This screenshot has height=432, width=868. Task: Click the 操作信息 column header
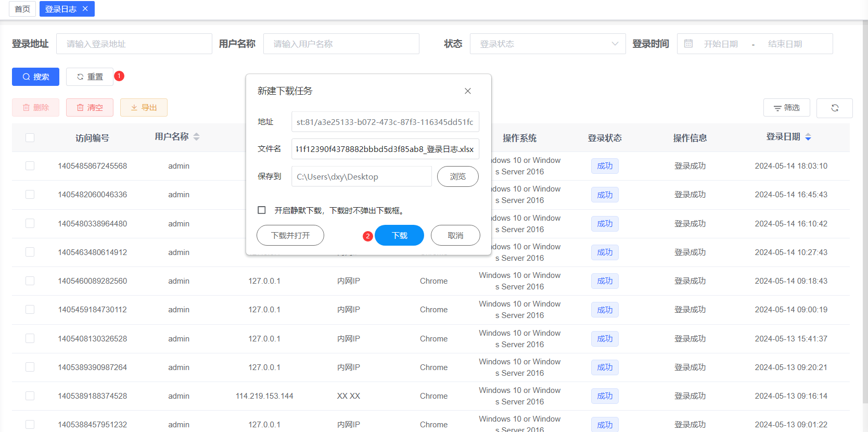pyautogui.click(x=690, y=138)
